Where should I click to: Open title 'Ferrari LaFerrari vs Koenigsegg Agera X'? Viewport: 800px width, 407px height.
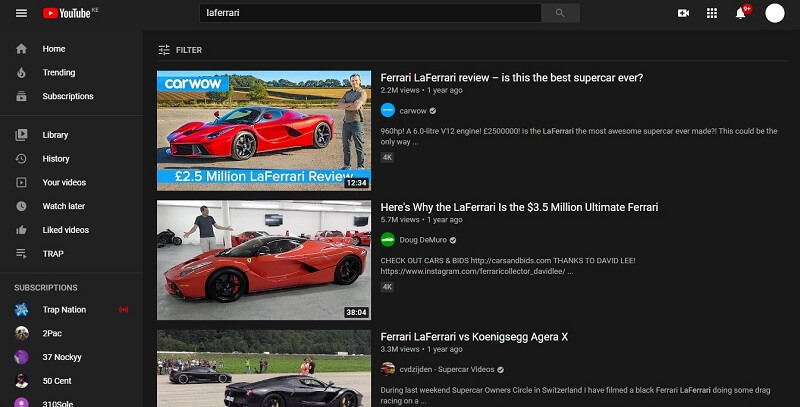[x=474, y=337]
